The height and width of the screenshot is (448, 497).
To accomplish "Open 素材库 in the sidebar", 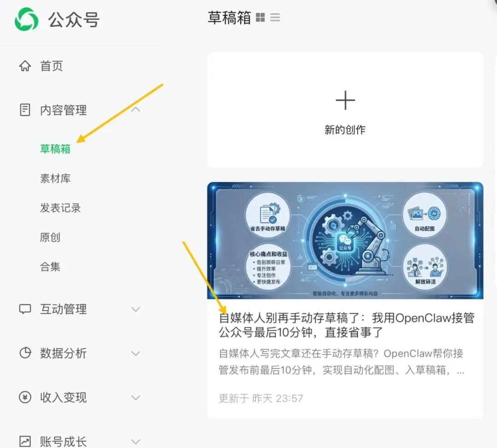I will click(55, 178).
